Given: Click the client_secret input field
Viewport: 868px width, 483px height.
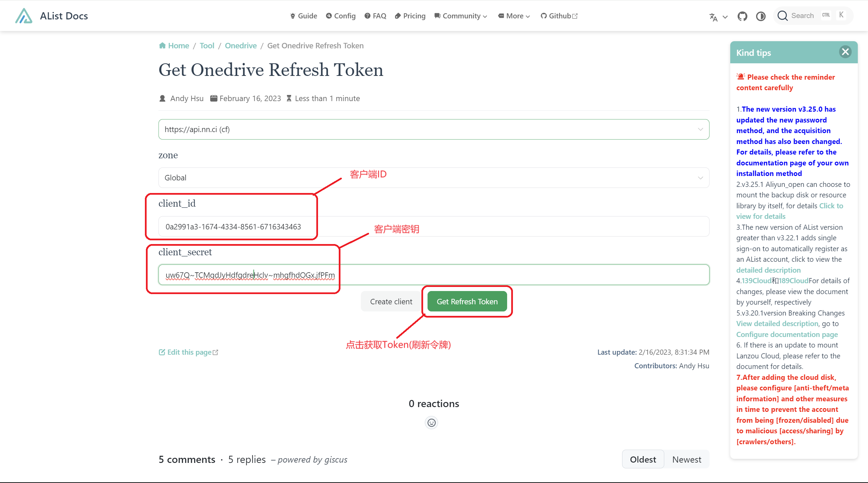Looking at the screenshot, I should tap(434, 275).
